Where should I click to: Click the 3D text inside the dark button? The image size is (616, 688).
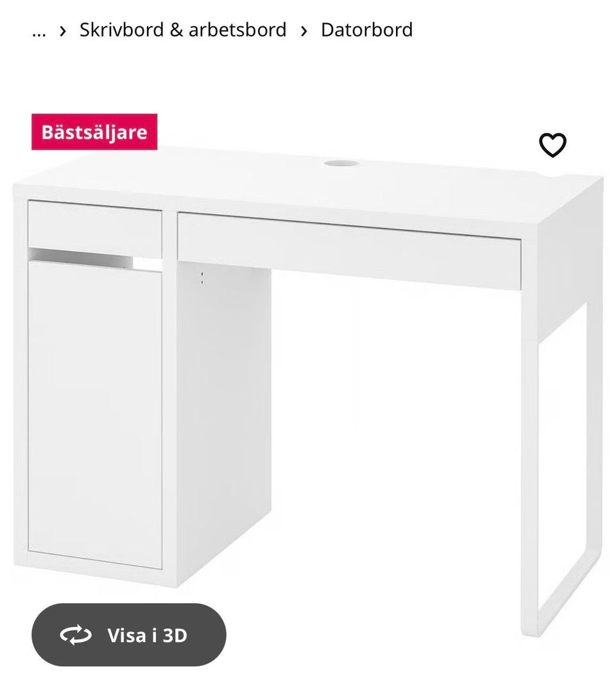(175, 635)
